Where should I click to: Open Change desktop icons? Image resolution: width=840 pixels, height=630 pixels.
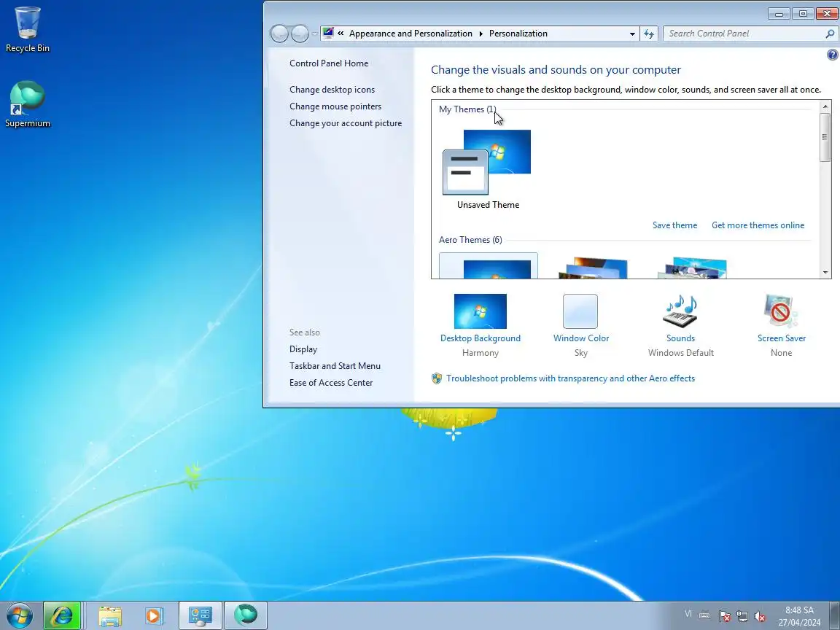click(x=332, y=90)
